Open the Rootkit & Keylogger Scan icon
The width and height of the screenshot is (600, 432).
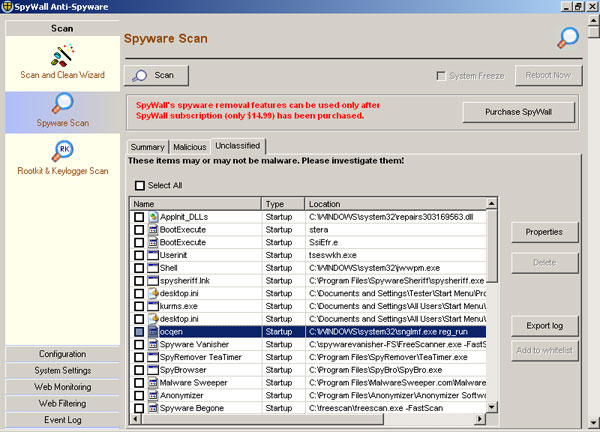pos(62,151)
